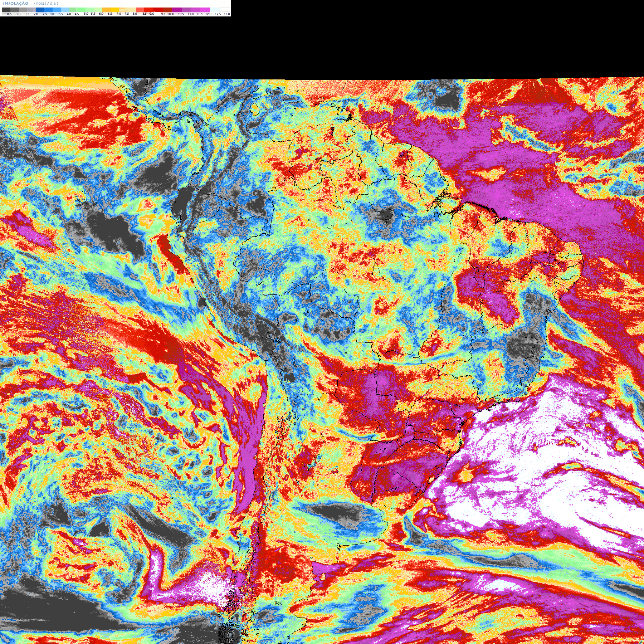Click the 1.5 legend value
The width and height of the screenshot is (644, 644).
[27, 14]
